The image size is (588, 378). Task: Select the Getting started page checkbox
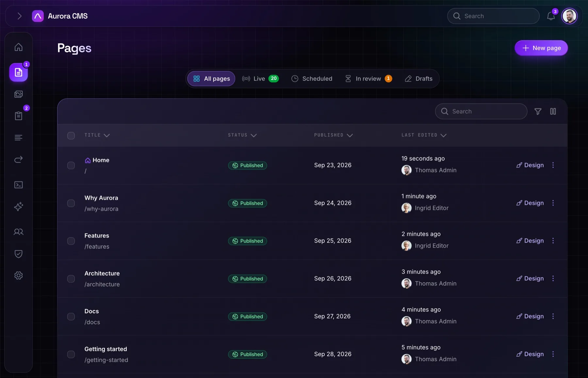point(71,354)
